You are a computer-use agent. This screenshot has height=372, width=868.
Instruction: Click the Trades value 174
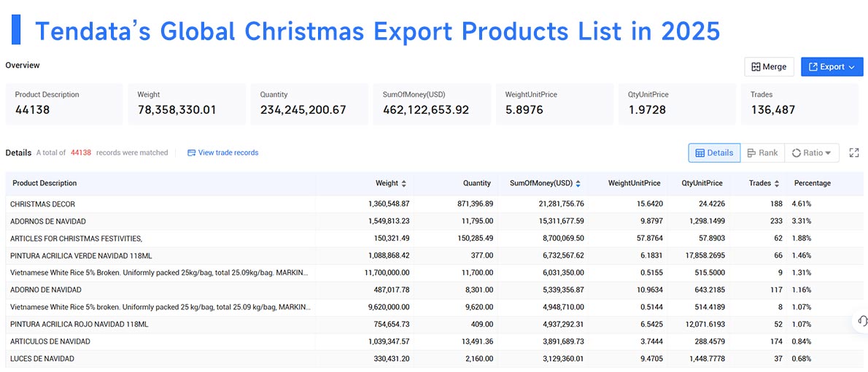click(x=776, y=341)
